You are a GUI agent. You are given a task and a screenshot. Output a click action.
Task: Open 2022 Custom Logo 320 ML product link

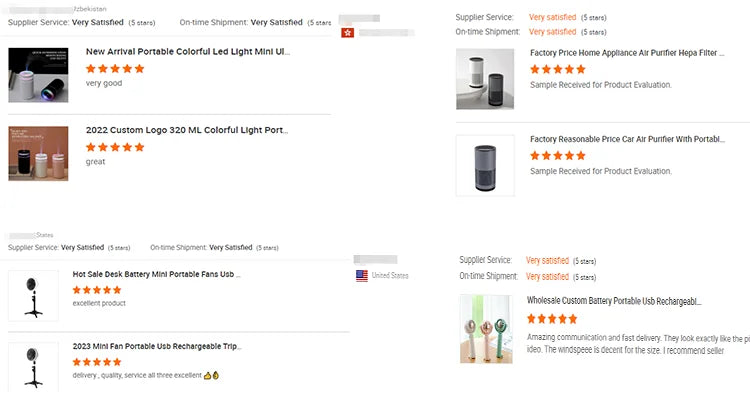(x=187, y=130)
